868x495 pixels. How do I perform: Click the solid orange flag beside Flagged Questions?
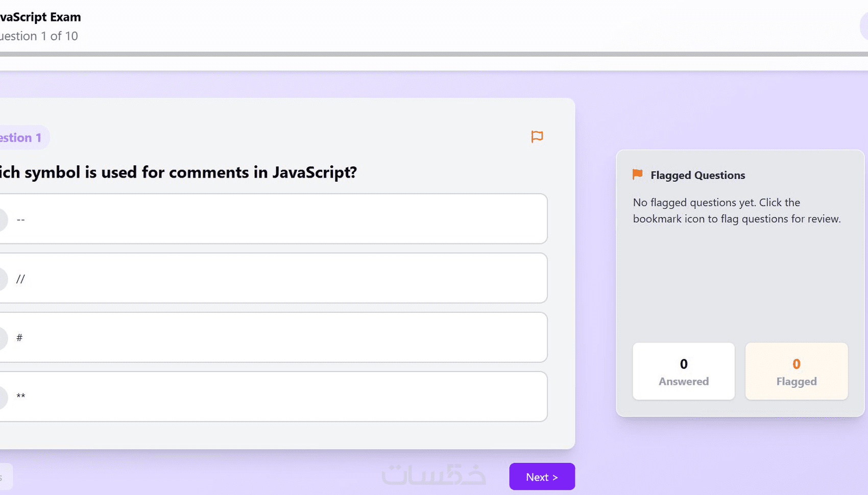(637, 175)
